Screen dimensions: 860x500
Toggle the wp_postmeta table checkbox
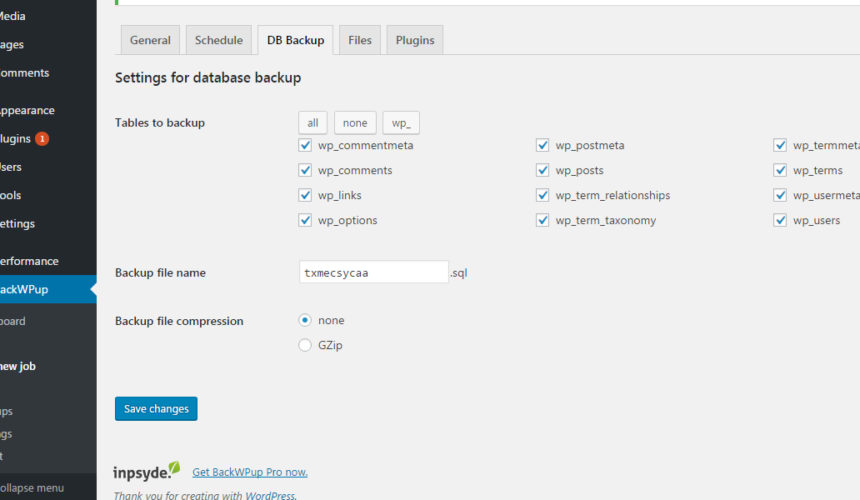[x=542, y=145]
